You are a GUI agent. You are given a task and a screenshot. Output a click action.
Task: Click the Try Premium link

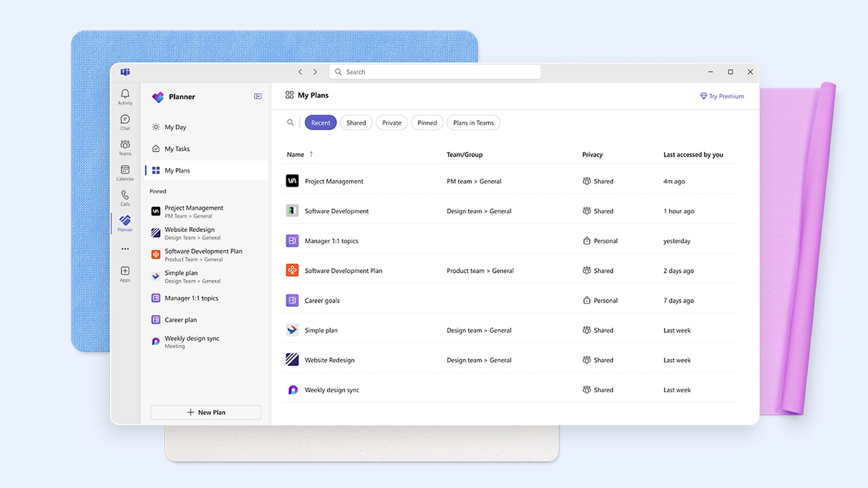[722, 96]
